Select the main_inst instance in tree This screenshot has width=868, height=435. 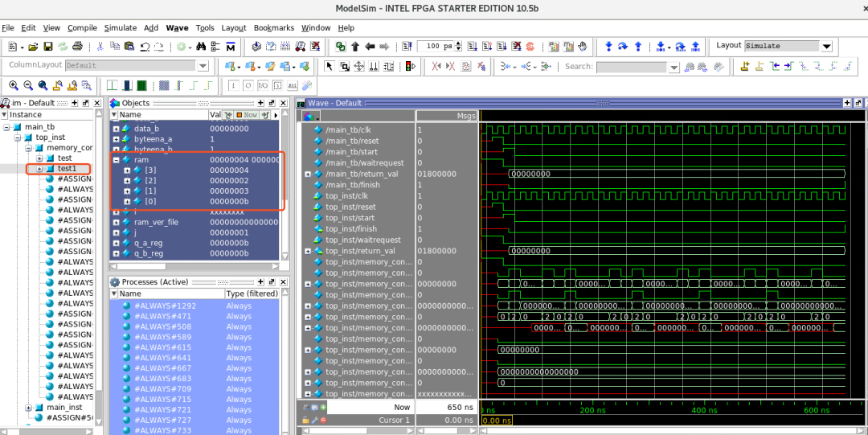pyautogui.click(x=64, y=408)
